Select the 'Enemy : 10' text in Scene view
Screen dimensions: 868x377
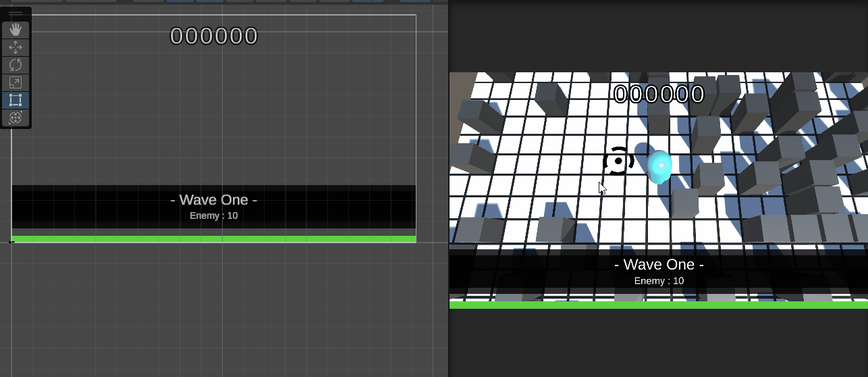(x=214, y=216)
